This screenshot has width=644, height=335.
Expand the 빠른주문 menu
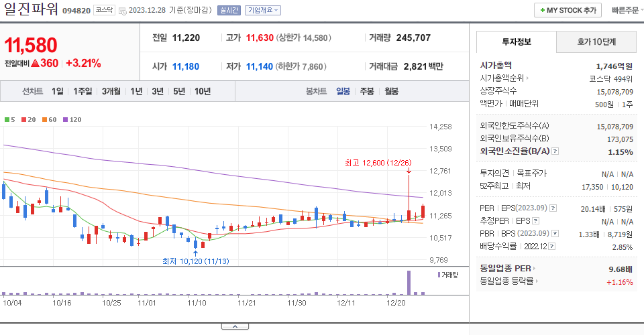(x=627, y=10)
